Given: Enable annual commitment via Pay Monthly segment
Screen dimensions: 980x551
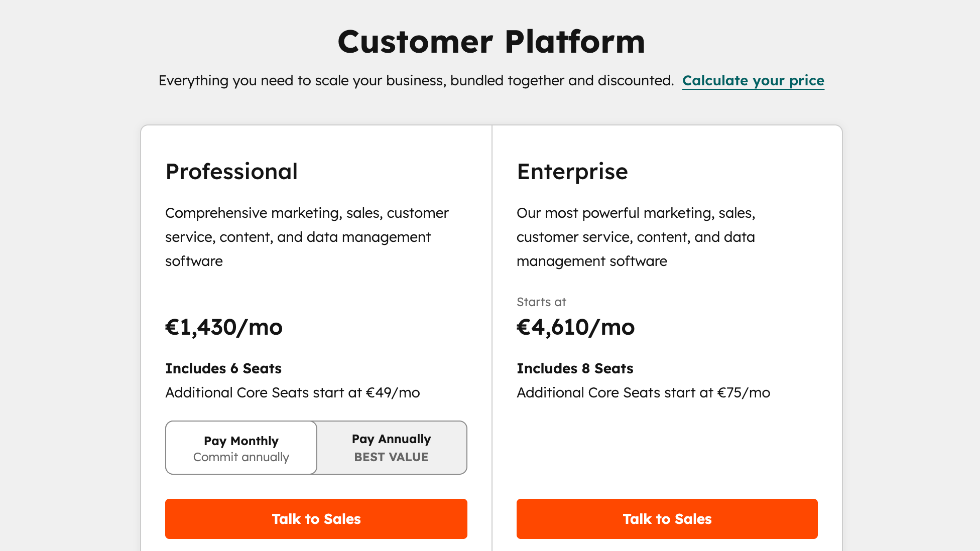Looking at the screenshot, I should 241,448.
